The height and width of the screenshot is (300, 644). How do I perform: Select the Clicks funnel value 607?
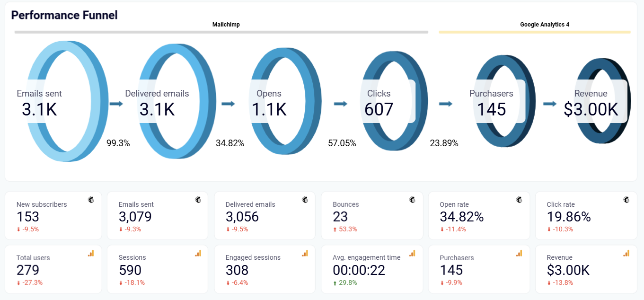coord(379,110)
